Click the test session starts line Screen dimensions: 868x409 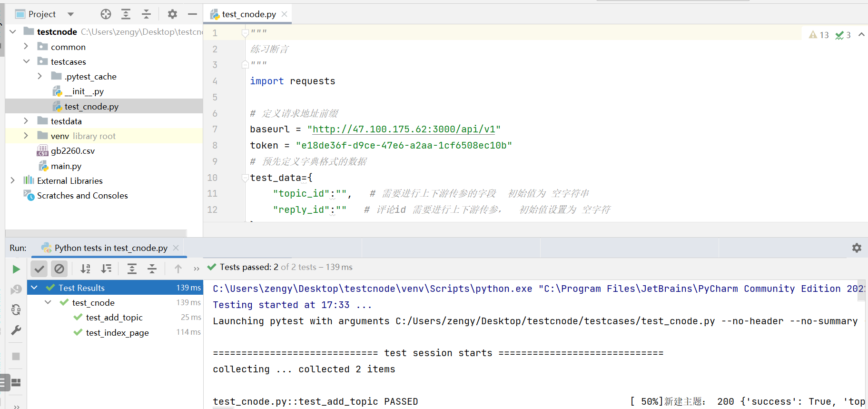tap(438, 353)
